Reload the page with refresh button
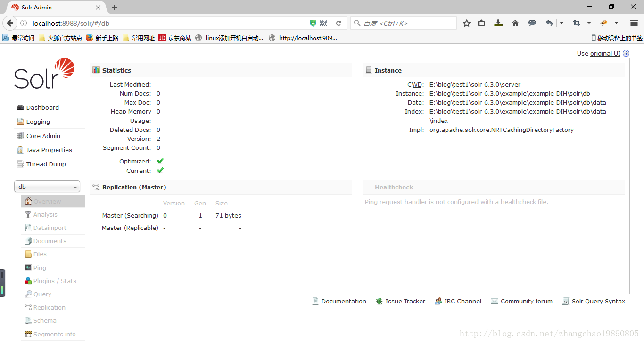Viewport: 644px width, 343px height. point(339,23)
